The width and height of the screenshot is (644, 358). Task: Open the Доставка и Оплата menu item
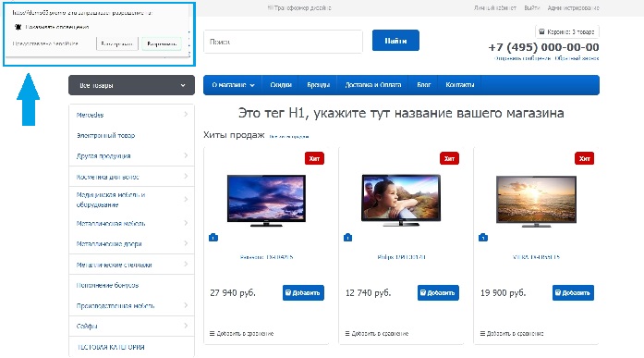(x=373, y=85)
